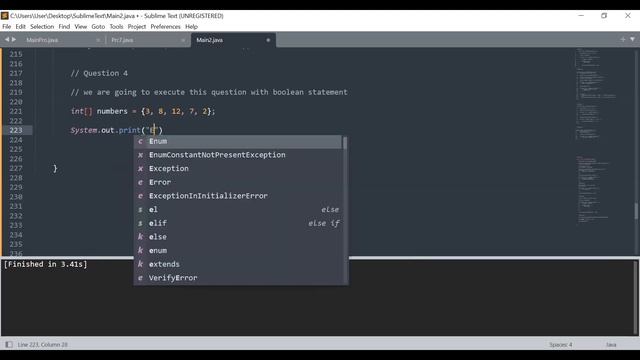Click 'System' on line 223

pyautogui.click(x=84, y=130)
